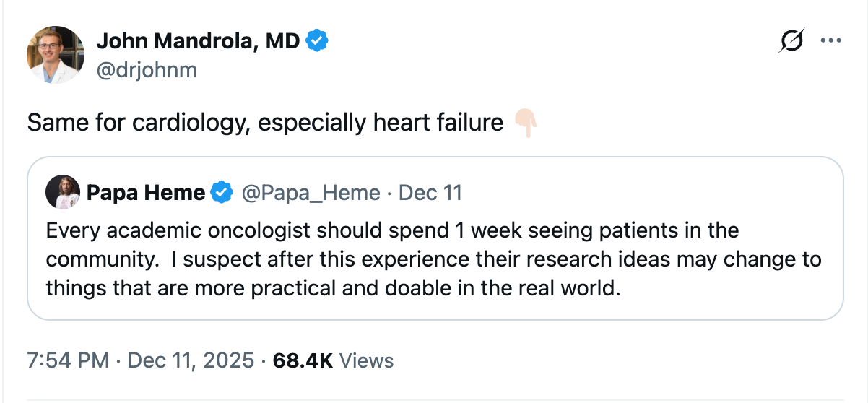Click the quoted tweet's Dec 11 date
The width and height of the screenshot is (868, 403).
(x=430, y=193)
